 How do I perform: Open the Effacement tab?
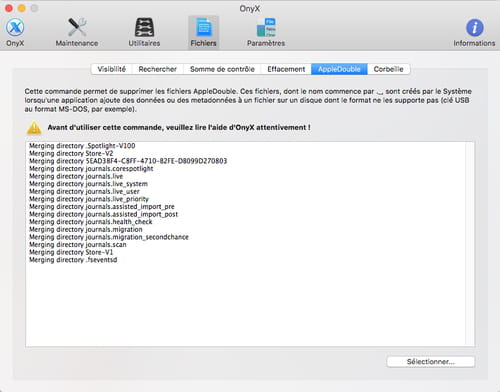(x=286, y=69)
